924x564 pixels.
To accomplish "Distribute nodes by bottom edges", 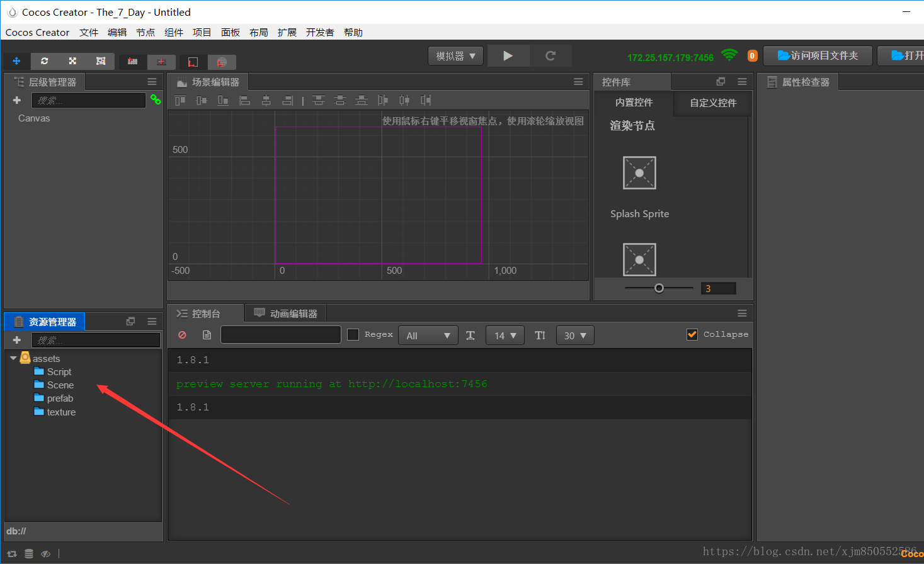I will tap(362, 100).
